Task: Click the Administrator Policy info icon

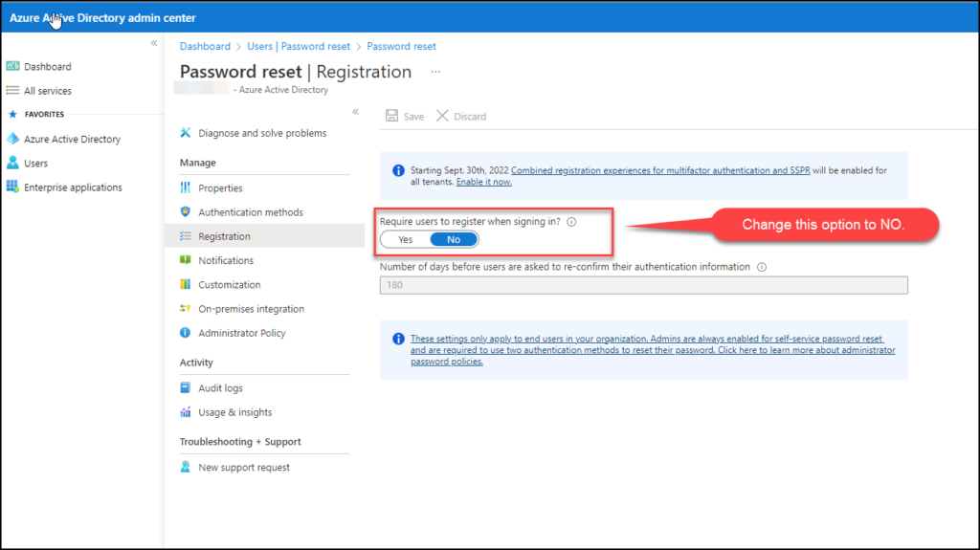Action: [x=185, y=333]
